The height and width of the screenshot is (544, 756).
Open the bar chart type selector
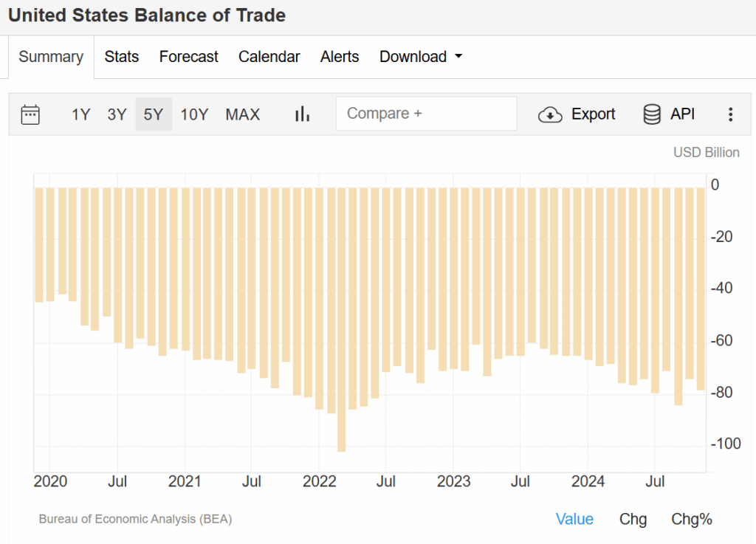(302, 114)
